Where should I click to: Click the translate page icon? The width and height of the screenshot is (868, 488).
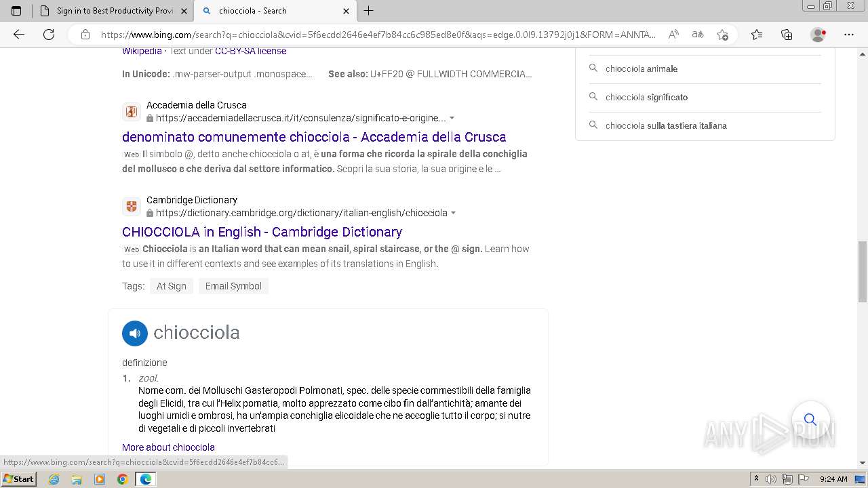point(698,35)
